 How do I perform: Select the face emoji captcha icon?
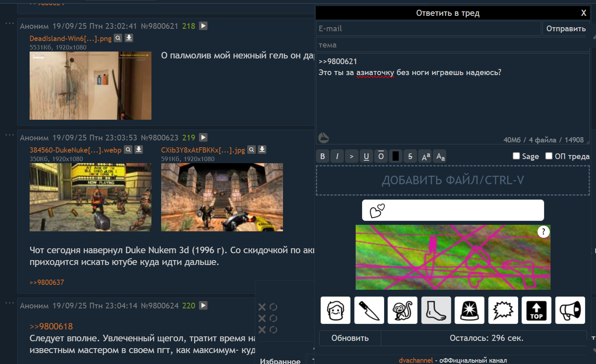point(335,310)
